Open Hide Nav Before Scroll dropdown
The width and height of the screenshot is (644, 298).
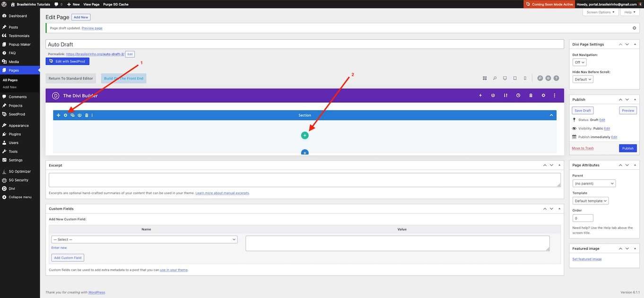pos(583,79)
